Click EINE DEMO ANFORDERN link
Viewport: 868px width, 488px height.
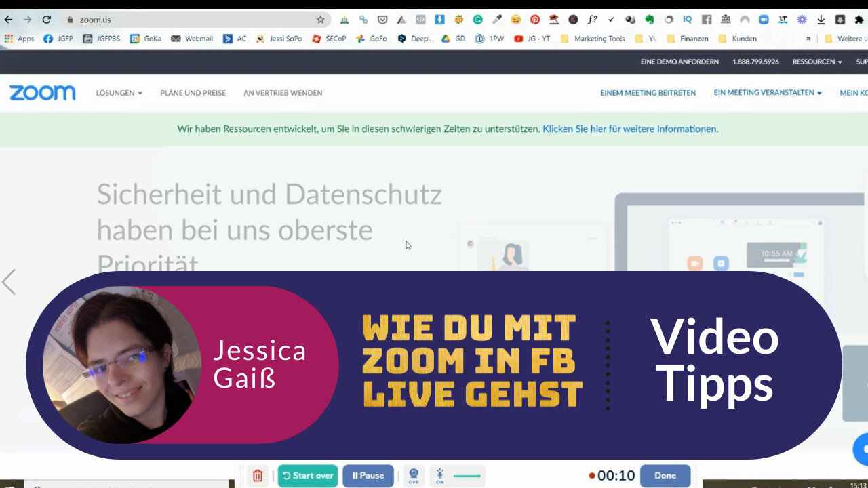679,62
